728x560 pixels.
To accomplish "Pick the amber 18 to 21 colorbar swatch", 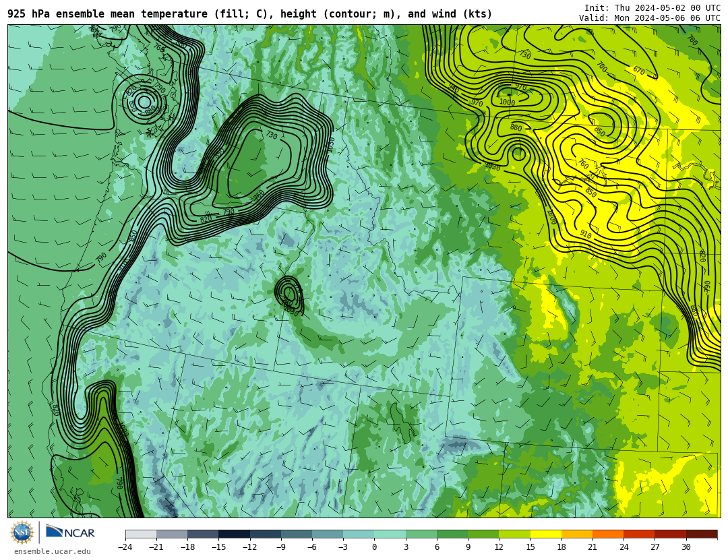I will (x=576, y=534).
